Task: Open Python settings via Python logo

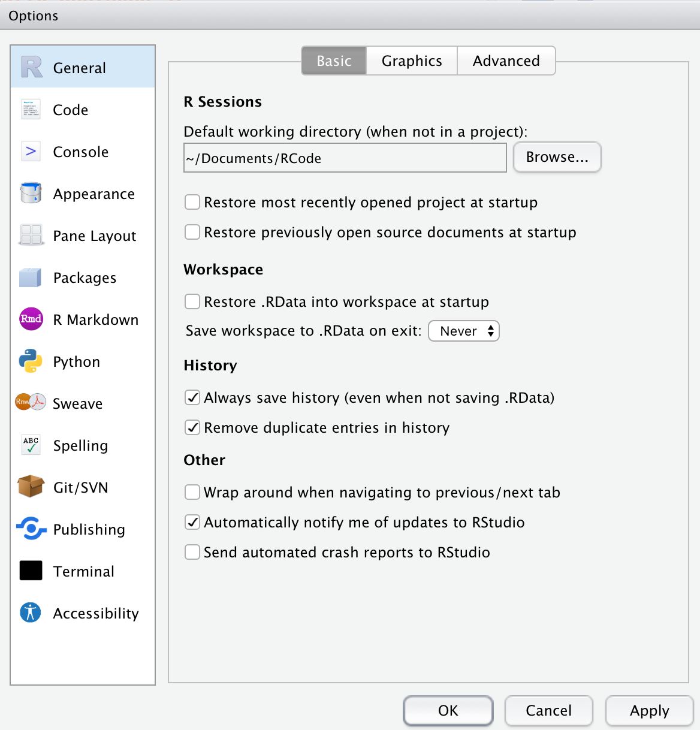Action: tap(31, 361)
